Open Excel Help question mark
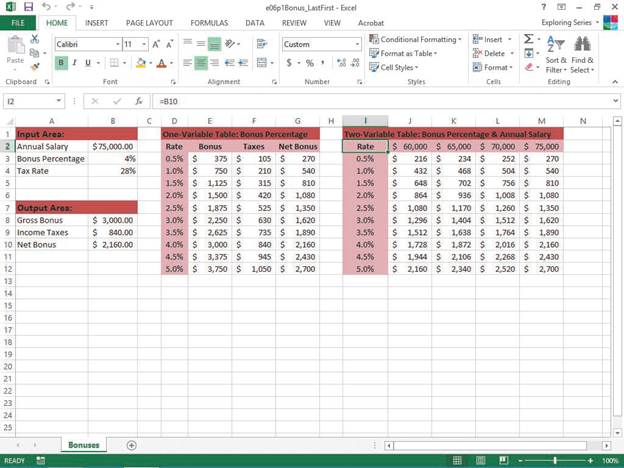 point(543,7)
